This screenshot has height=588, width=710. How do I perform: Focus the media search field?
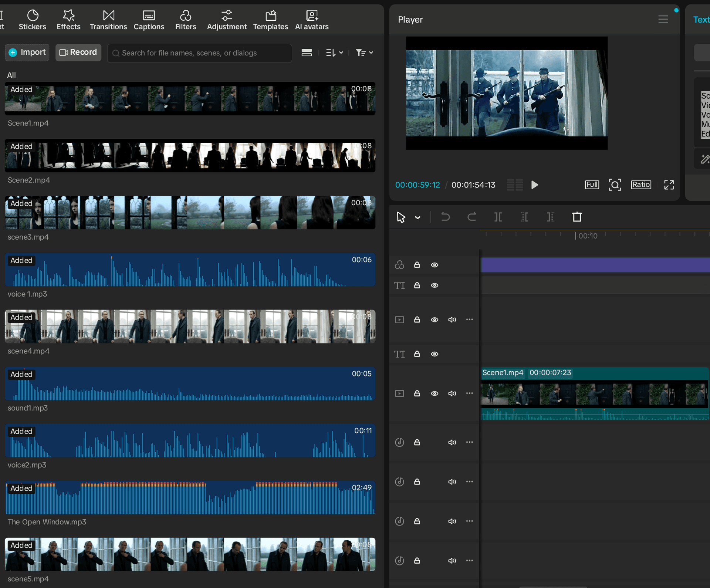[x=200, y=53]
